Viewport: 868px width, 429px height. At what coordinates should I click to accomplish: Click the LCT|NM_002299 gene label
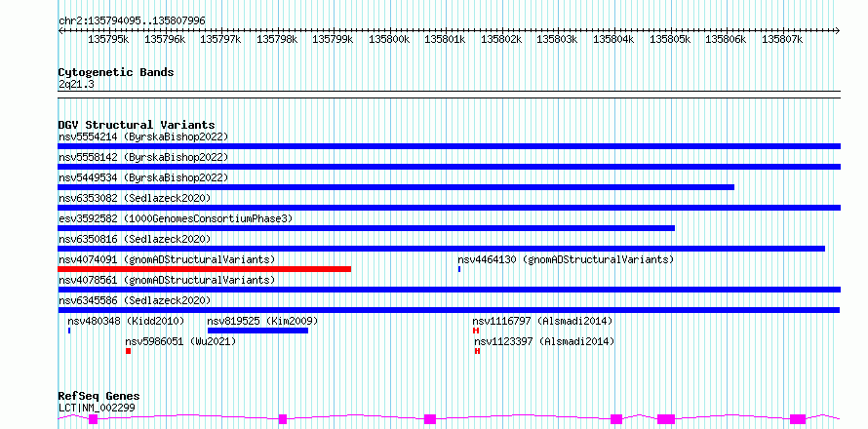[x=97, y=408]
